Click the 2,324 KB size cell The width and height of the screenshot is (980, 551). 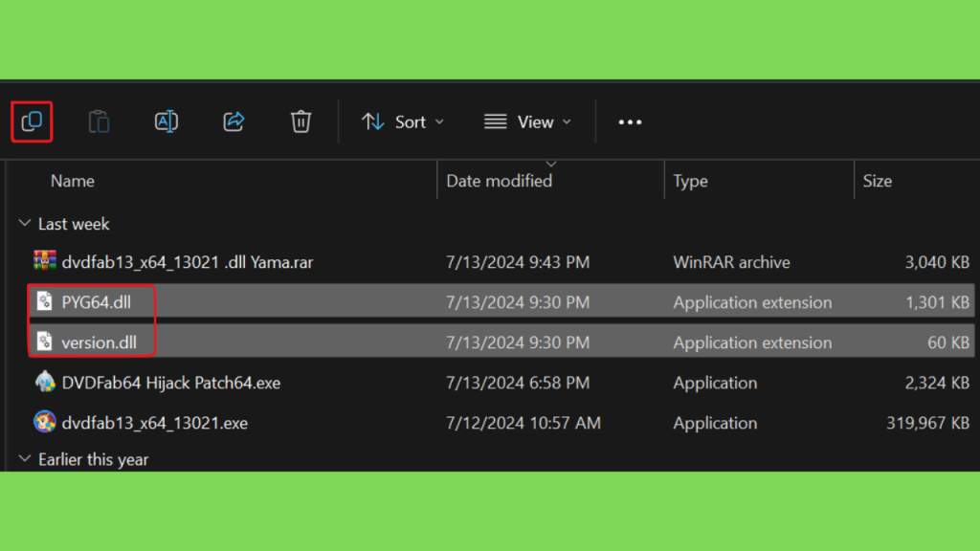pyautogui.click(x=937, y=383)
